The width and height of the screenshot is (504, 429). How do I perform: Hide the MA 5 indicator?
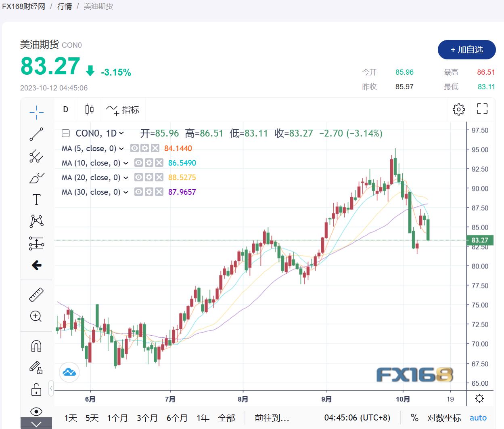click(x=134, y=148)
